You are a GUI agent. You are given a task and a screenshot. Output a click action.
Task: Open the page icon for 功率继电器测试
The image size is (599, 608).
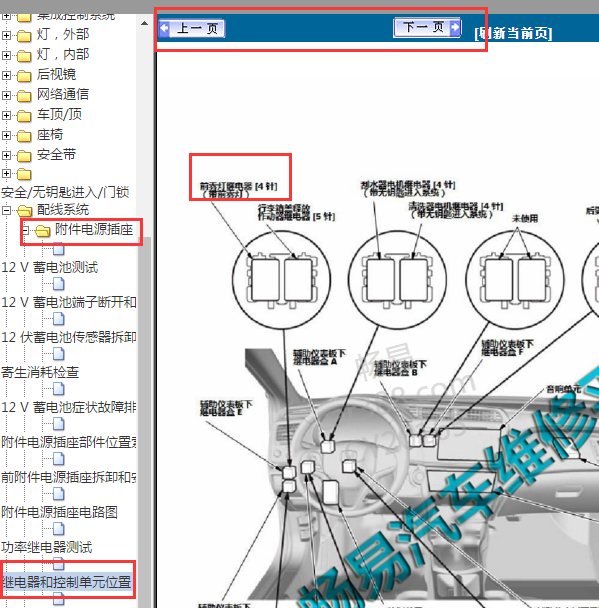coord(59,529)
